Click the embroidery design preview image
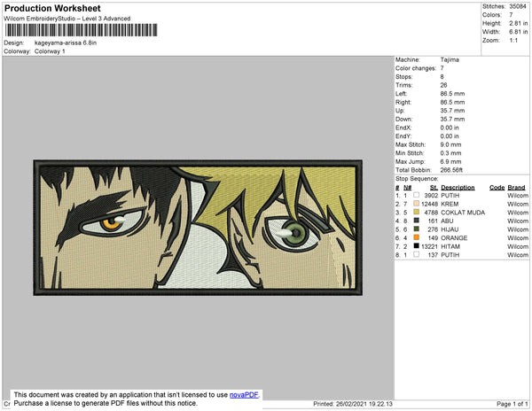This screenshot has height=411, width=532. pos(198,228)
